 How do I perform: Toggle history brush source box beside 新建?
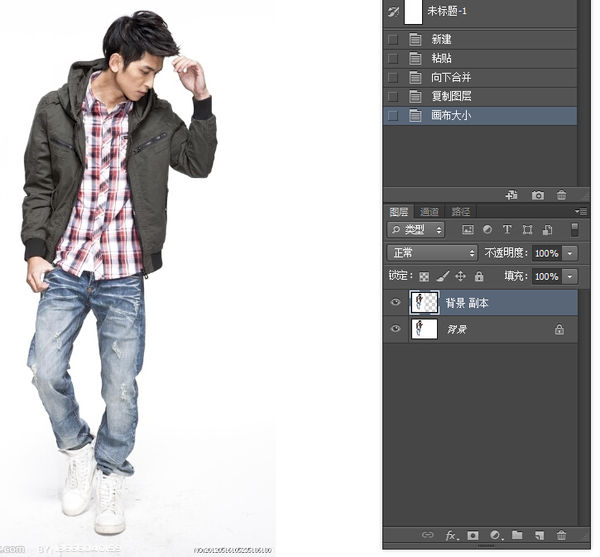point(393,39)
